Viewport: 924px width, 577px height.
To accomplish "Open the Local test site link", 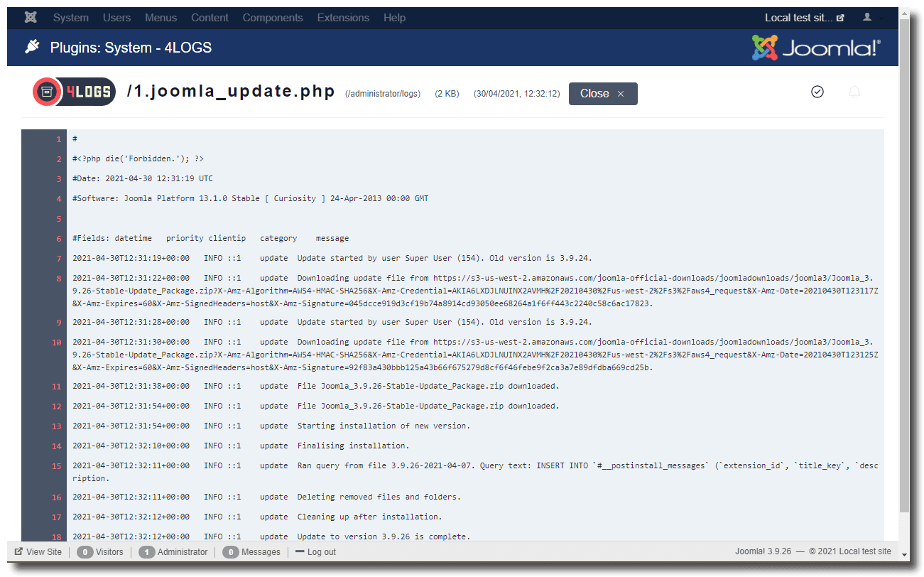I will 805,18.
